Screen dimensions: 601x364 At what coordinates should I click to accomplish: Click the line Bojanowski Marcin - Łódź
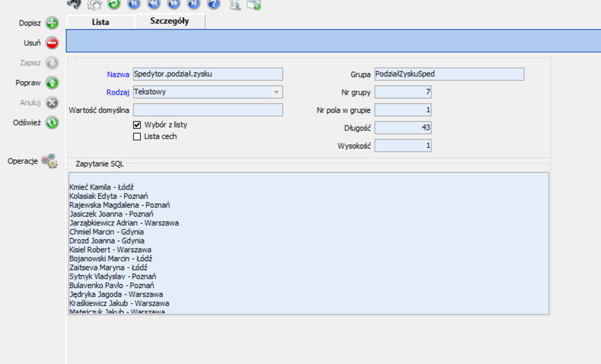111,259
